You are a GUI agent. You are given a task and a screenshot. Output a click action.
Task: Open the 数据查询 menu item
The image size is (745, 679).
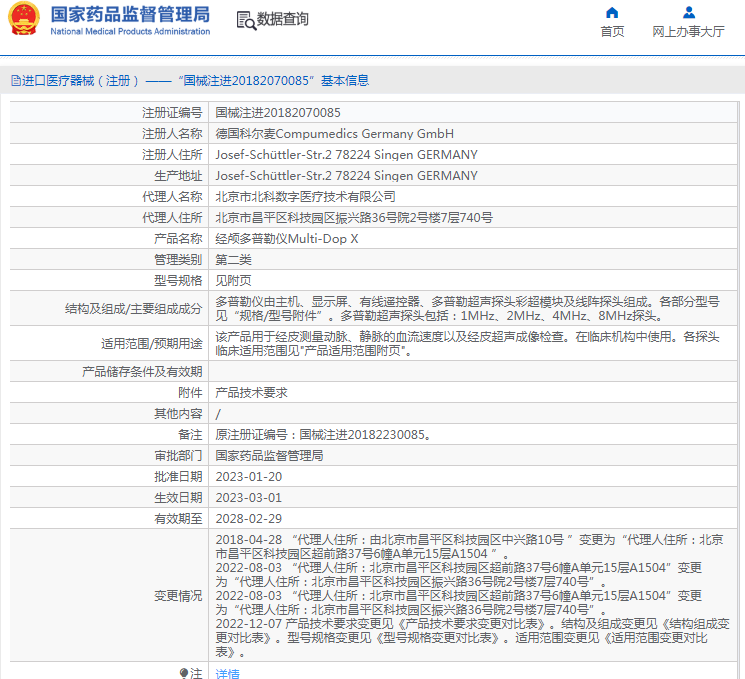pos(282,20)
